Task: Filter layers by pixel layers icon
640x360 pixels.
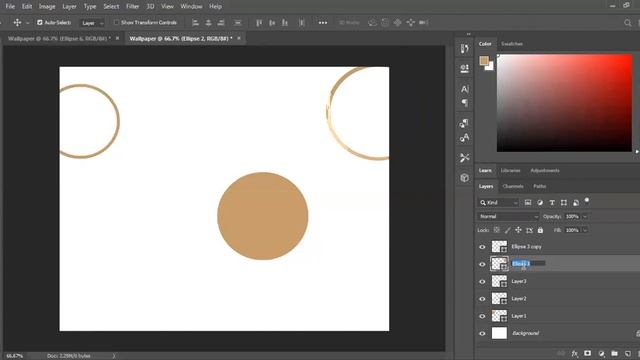Action: pos(528,202)
